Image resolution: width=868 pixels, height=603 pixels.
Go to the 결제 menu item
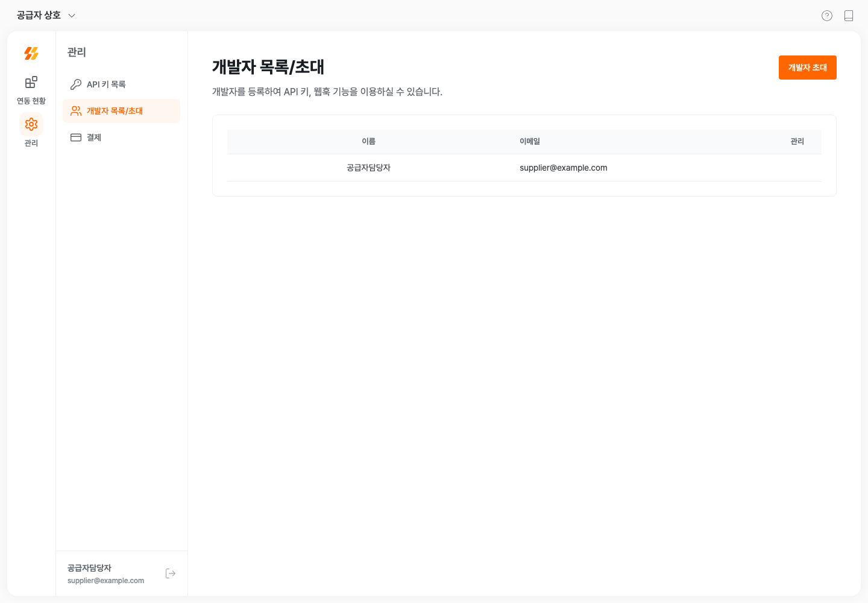(121, 137)
